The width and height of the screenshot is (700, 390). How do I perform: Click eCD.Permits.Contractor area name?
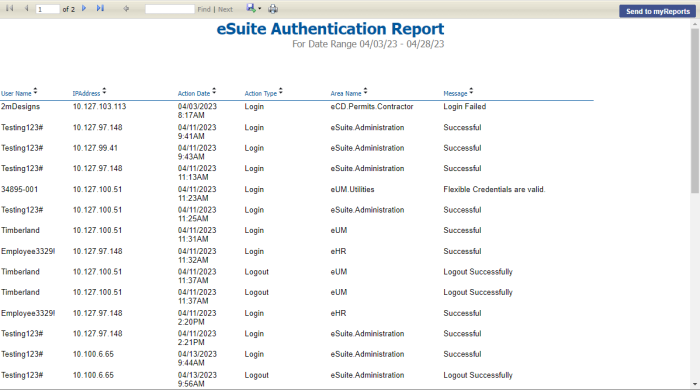click(372, 107)
